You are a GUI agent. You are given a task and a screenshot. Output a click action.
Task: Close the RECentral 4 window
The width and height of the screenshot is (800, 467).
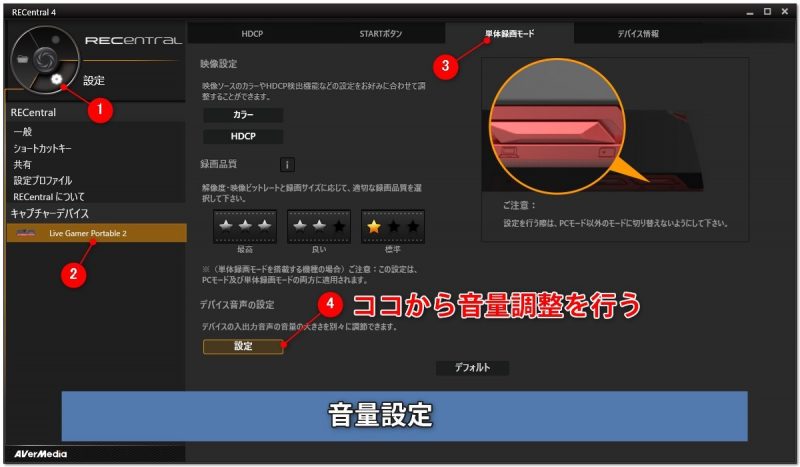pos(785,11)
